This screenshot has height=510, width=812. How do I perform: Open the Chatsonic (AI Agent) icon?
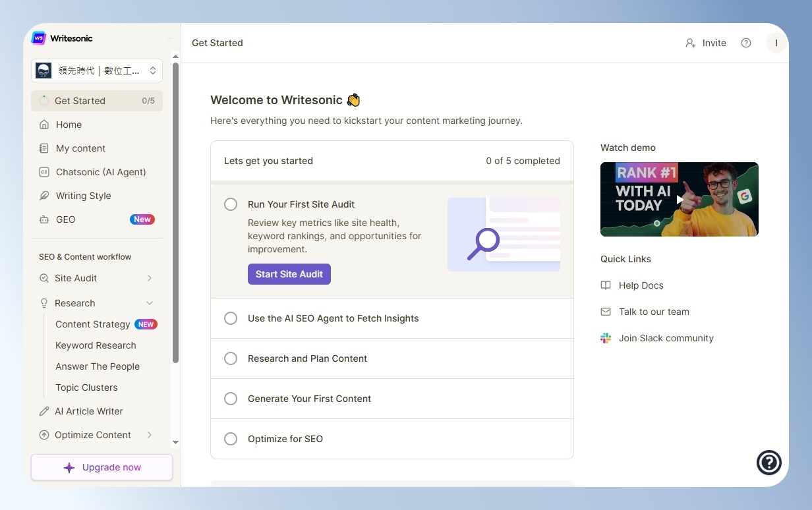click(44, 172)
